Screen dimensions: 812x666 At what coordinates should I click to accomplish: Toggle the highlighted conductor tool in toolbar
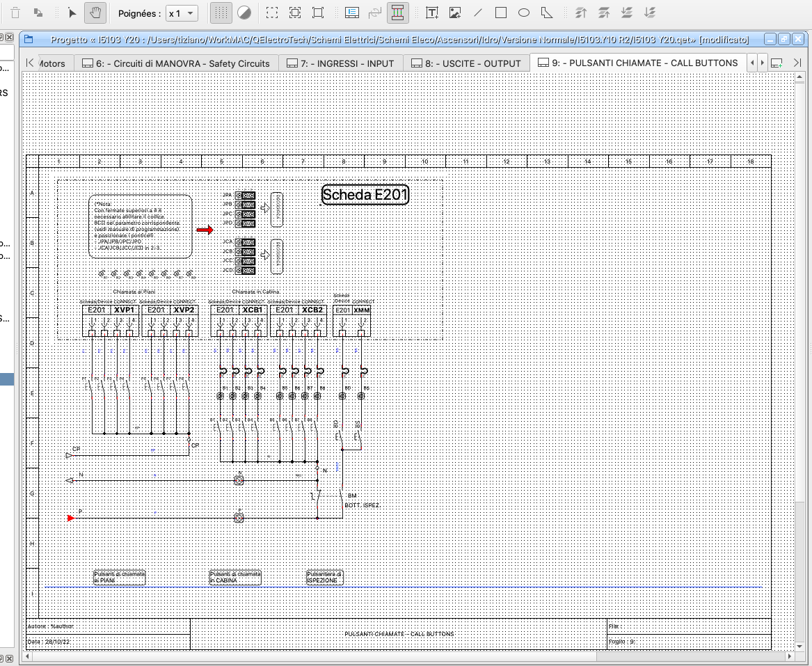pyautogui.click(x=397, y=13)
